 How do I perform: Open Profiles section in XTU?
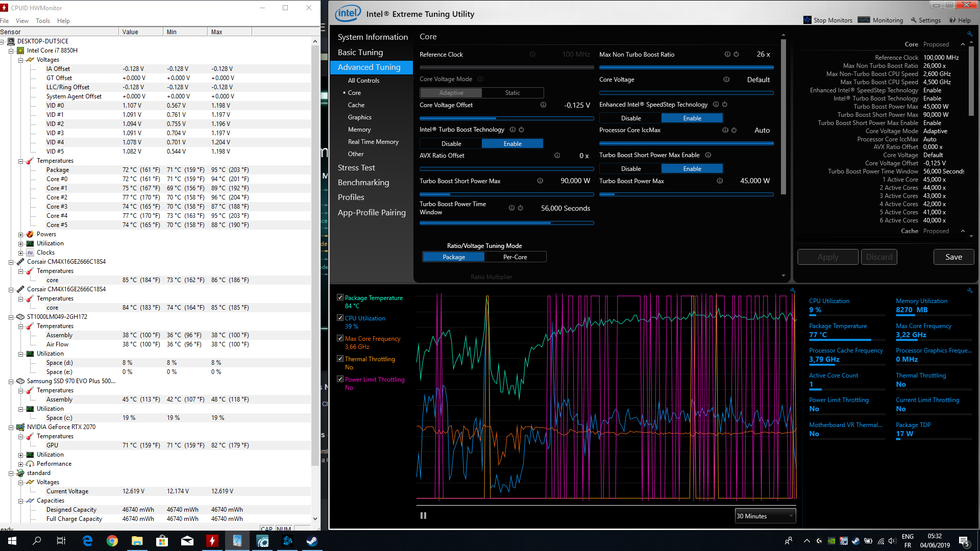[x=351, y=197]
